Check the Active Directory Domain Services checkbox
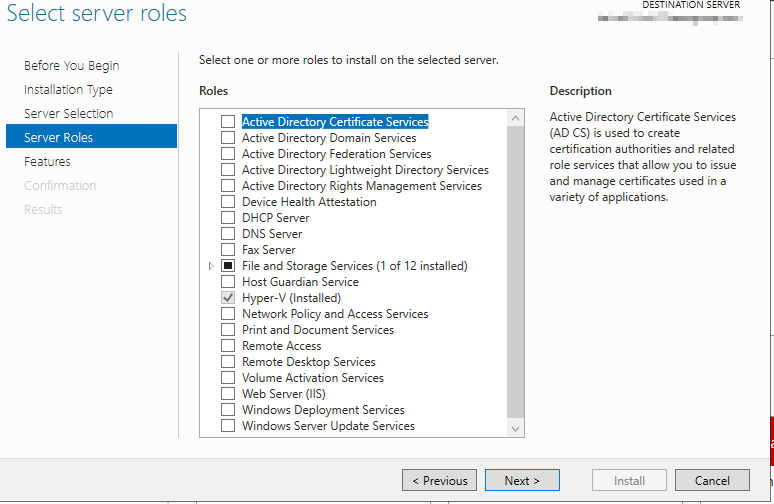Image resolution: width=774 pixels, height=504 pixels. point(228,138)
